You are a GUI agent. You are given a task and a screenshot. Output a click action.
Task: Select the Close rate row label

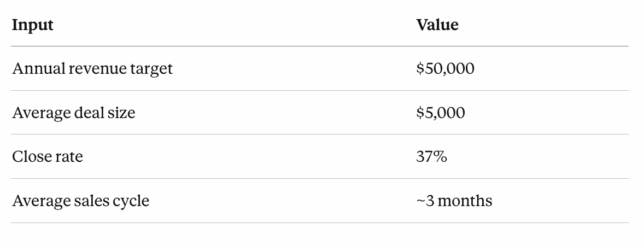point(47,156)
